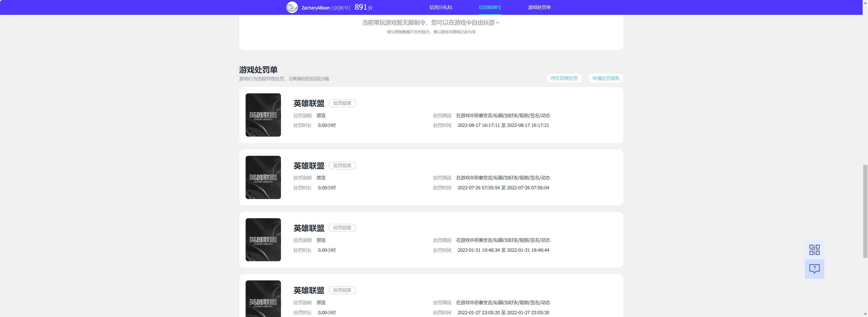Click the 英雄联盟 title of the 2022-08-17 record
Screen dimensions: 868x317
click(309, 103)
